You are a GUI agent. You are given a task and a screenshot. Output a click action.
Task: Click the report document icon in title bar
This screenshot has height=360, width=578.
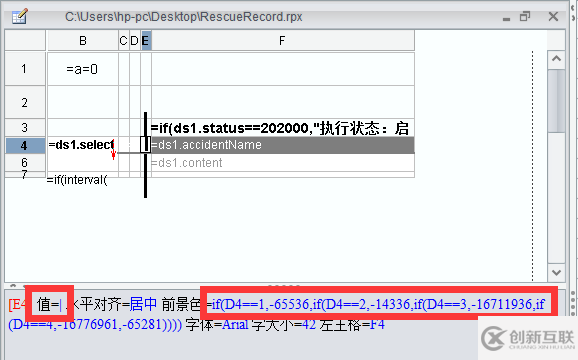tap(19, 17)
